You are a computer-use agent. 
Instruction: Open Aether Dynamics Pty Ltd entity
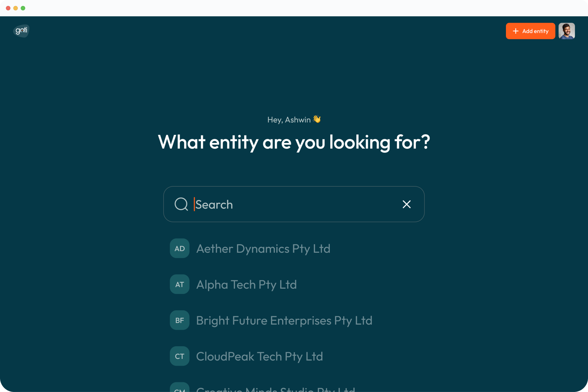click(x=263, y=249)
